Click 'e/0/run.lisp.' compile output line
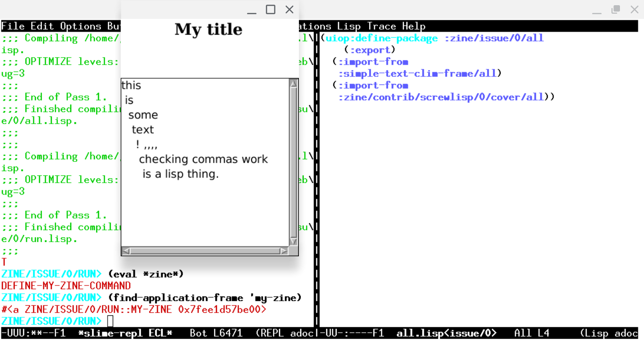This screenshot has width=644, height=362. click(x=40, y=239)
